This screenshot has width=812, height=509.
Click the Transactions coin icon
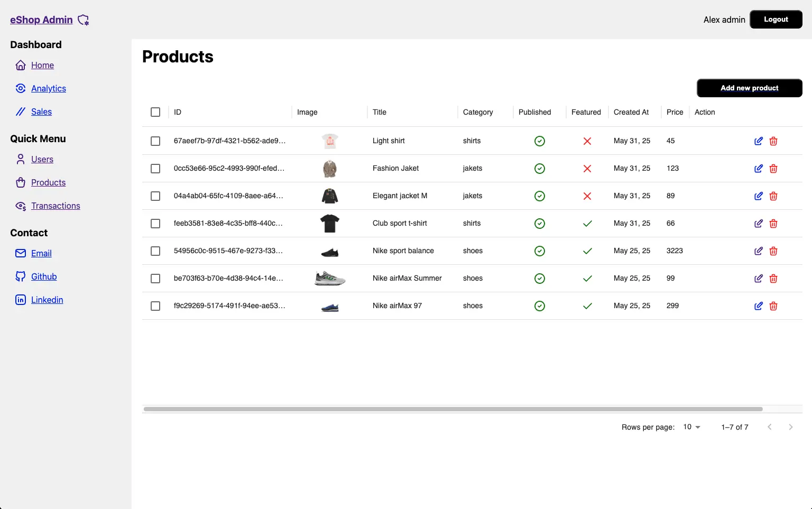(20, 206)
